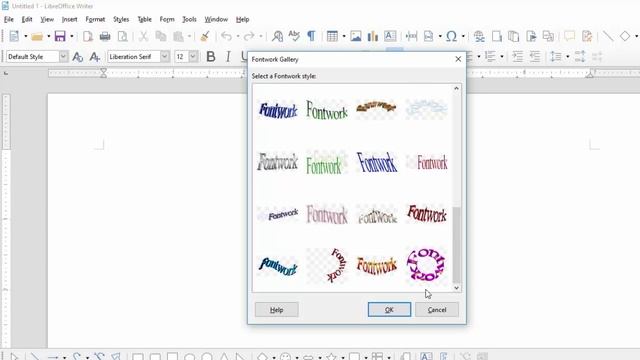Click the gallery scroll down arrow
The width and height of the screenshot is (640, 360).
(456, 288)
